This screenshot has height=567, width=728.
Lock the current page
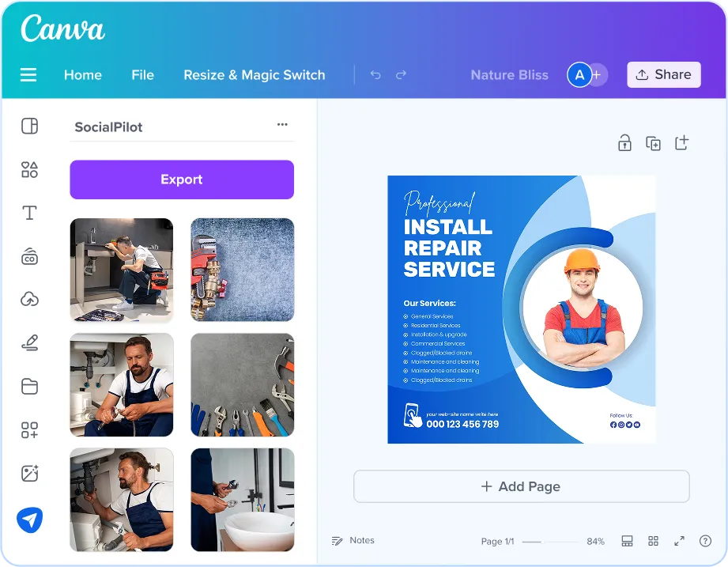624,142
